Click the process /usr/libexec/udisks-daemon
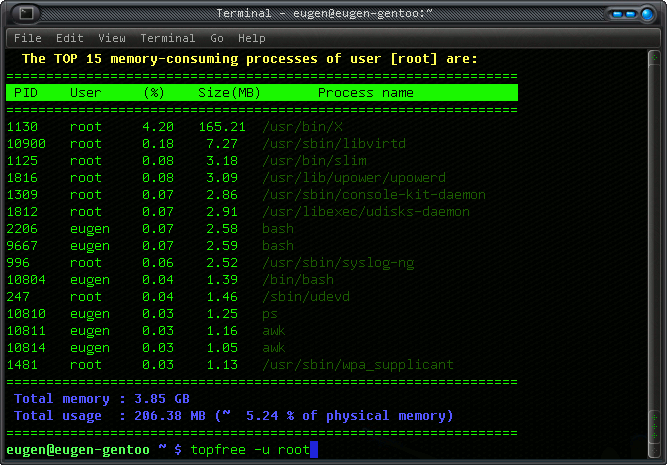The width and height of the screenshot is (667, 465). pyautogui.click(x=366, y=212)
